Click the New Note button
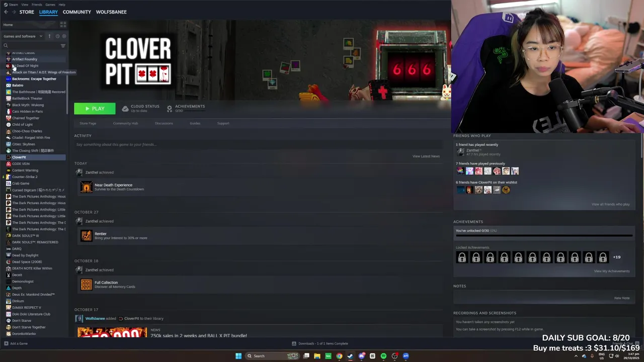The image size is (644, 362). (622, 298)
